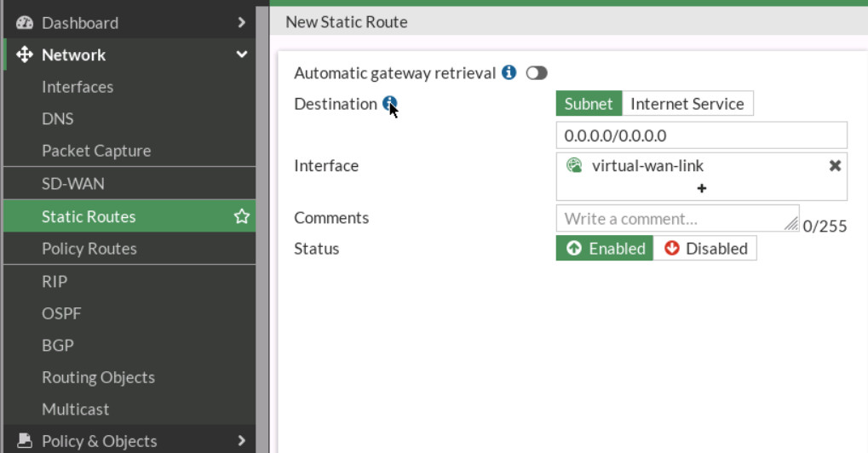Choose Internet Service destination type
The image size is (868, 453).
coord(687,104)
